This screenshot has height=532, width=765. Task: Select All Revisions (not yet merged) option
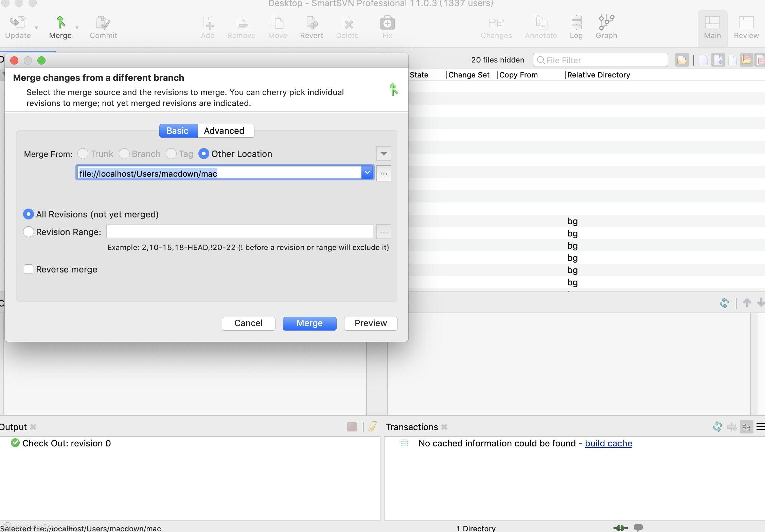pyautogui.click(x=29, y=214)
